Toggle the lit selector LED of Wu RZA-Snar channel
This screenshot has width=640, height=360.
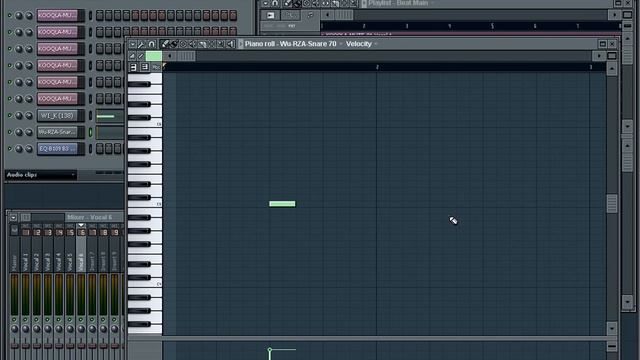coord(90,132)
